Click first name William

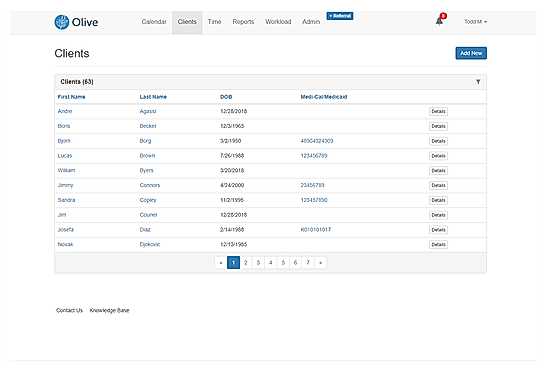click(x=66, y=170)
